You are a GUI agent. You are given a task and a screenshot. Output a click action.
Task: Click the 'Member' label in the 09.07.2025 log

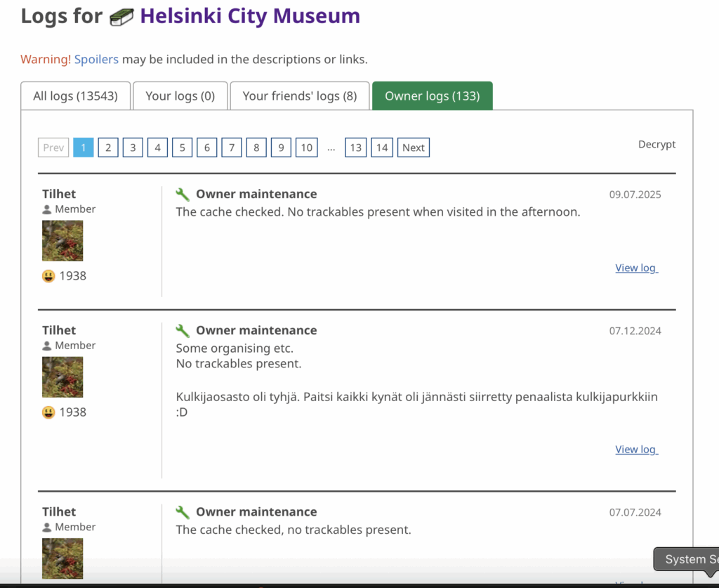(x=75, y=209)
